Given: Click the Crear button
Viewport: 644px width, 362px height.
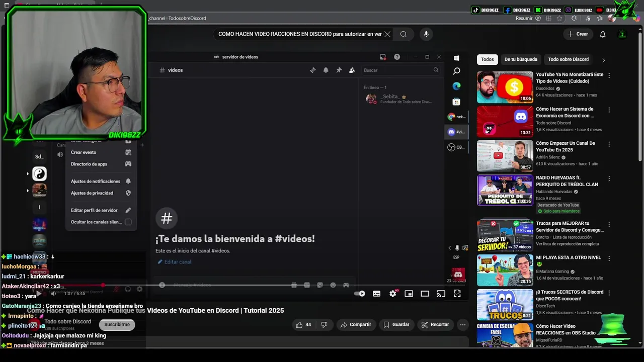Looking at the screenshot, I should [x=578, y=34].
